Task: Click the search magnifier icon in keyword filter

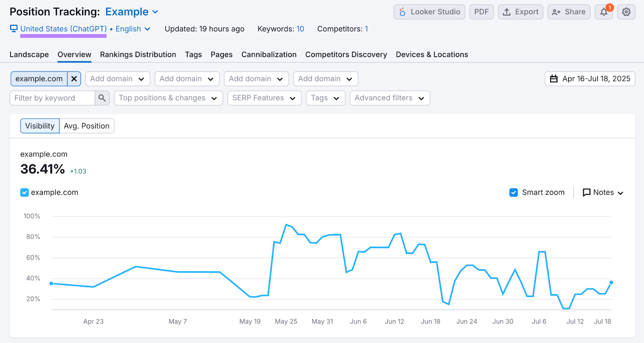Action: tap(102, 98)
